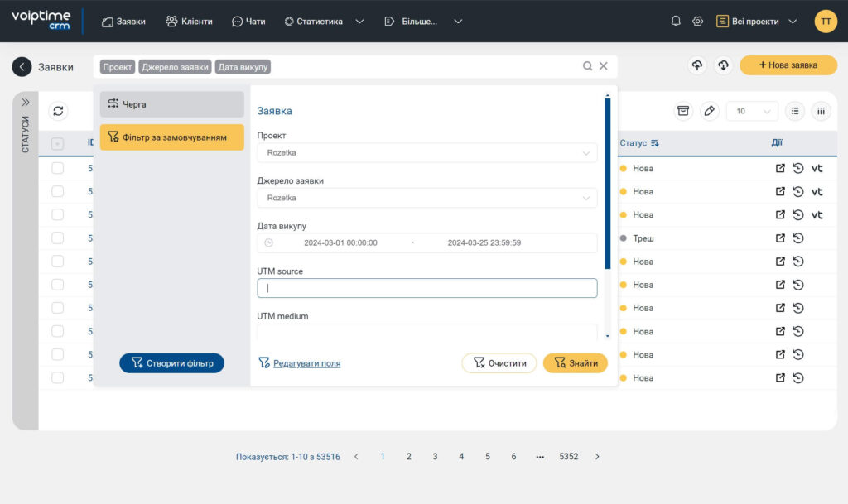Viewport: 848px width, 504px height.
Task: Go back with the round arrow button
Action: pos(22,67)
